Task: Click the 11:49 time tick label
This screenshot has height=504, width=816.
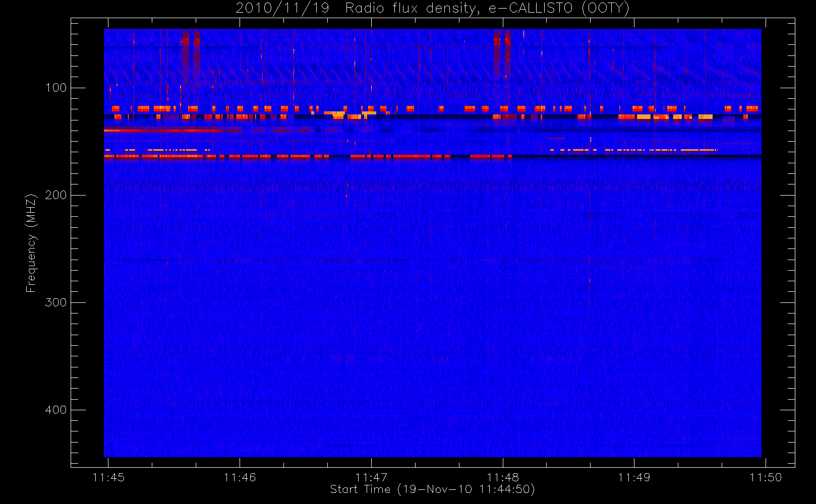Action: [x=634, y=477]
